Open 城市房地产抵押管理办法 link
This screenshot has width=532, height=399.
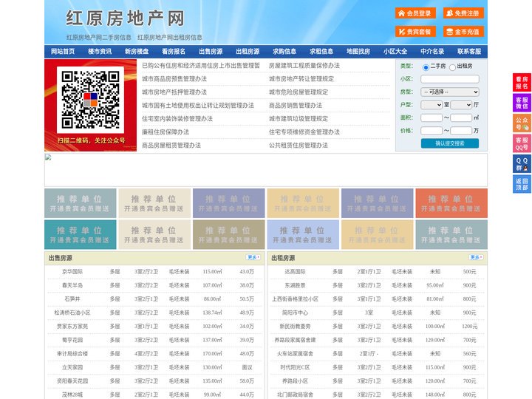click(x=174, y=92)
